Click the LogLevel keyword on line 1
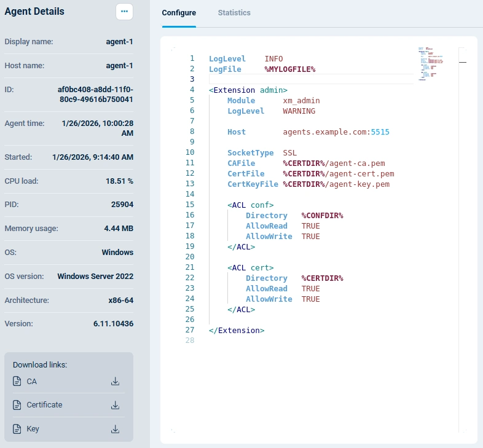The height and width of the screenshot is (448, 483). point(227,59)
